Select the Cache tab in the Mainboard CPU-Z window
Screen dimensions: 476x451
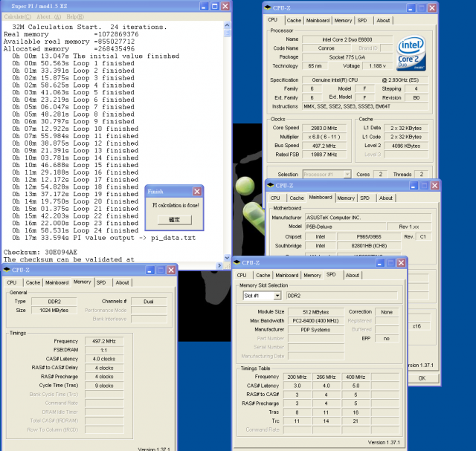click(x=297, y=198)
